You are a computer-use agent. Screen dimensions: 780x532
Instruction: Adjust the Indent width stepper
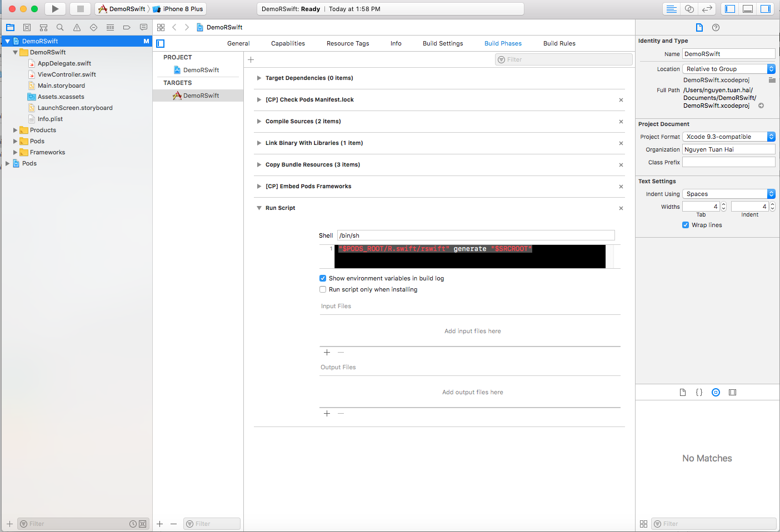[772, 207]
